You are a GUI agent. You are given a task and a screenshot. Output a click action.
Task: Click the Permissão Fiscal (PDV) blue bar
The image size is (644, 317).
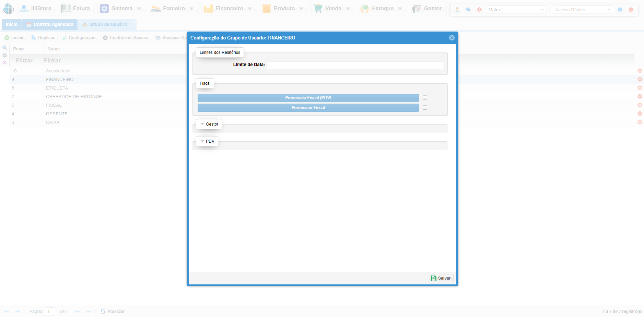pos(308,98)
